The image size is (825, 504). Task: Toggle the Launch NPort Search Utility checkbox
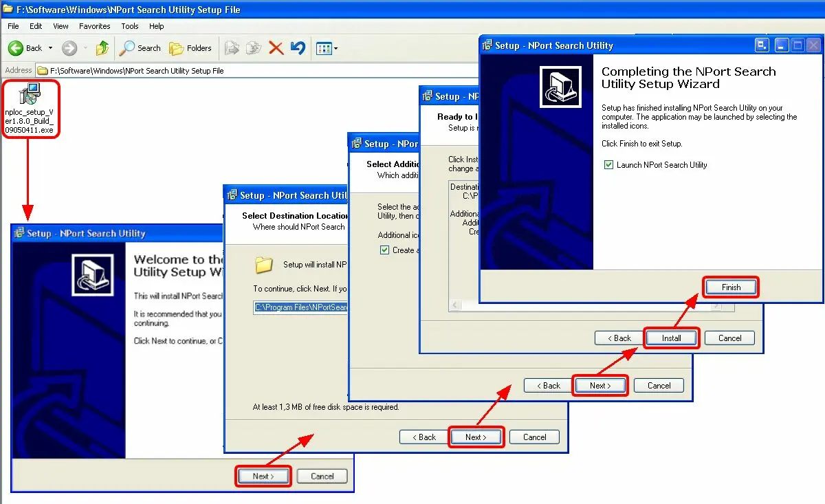(x=608, y=165)
